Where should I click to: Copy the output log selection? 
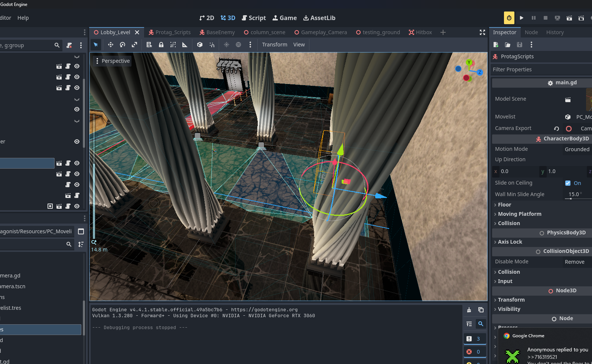(x=481, y=310)
